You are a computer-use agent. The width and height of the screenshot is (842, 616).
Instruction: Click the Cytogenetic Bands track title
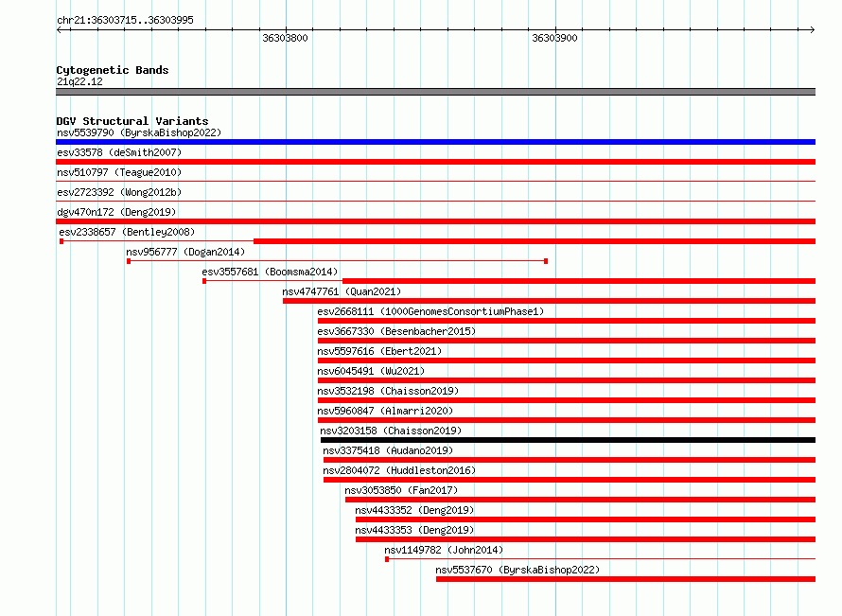[113, 70]
